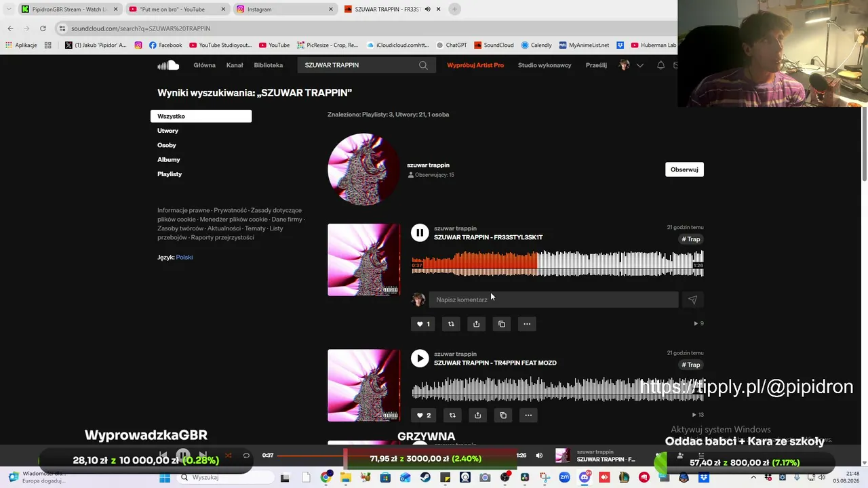This screenshot has height=488, width=868.
Task: Copy link of the TR4PPiN FEAT MOZD track
Action: pos(503,415)
